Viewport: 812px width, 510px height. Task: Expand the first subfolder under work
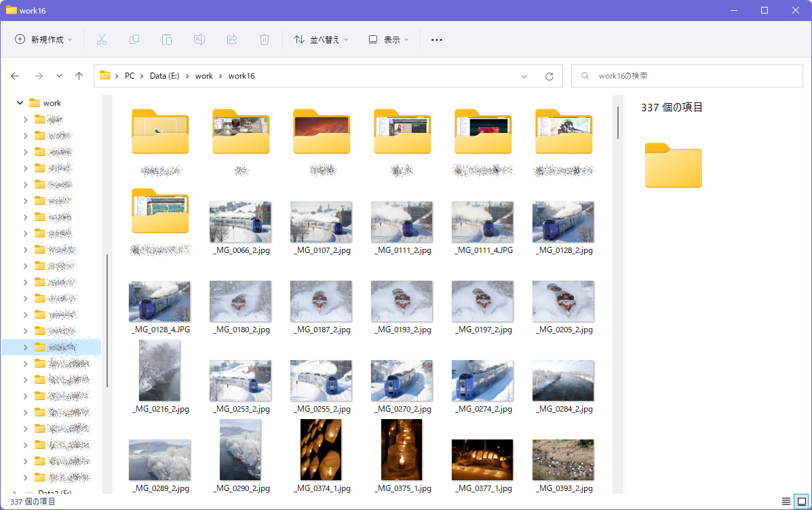point(25,119)
